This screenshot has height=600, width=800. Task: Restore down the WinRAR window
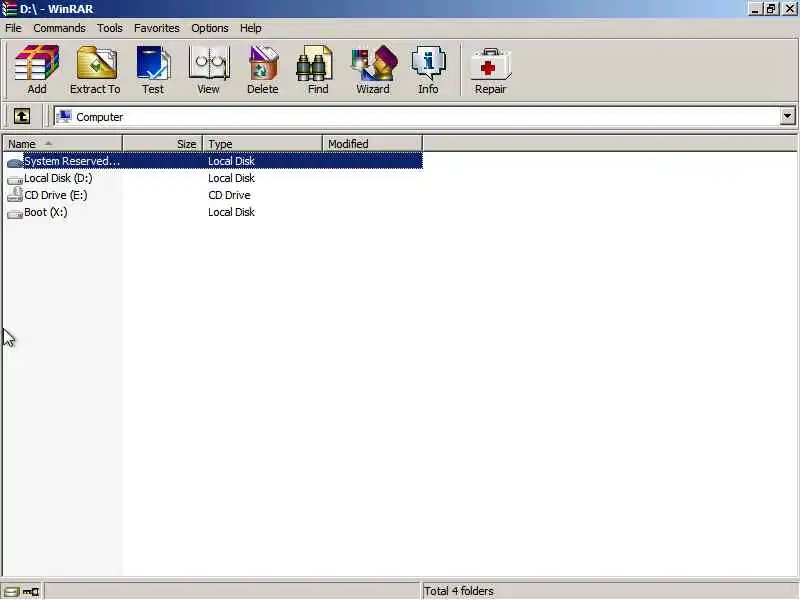click(771, 9)
